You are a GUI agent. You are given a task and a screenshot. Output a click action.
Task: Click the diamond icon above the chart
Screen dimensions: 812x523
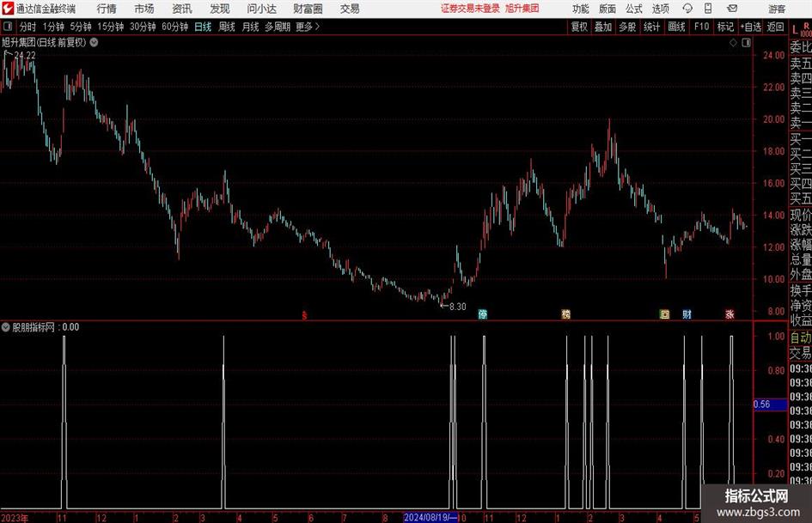click(x=733, y=43)
